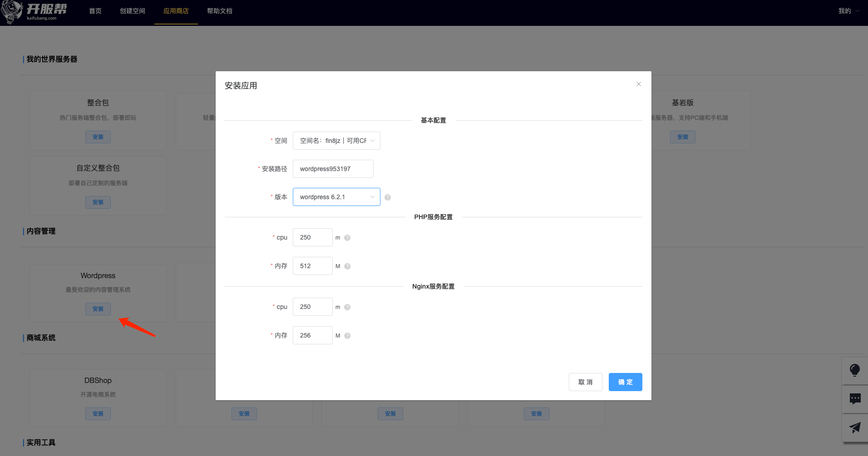Select 应用商店 nav tab
Image resolution: width=868 pixels, height=456 pixels.
pos(176,11)
